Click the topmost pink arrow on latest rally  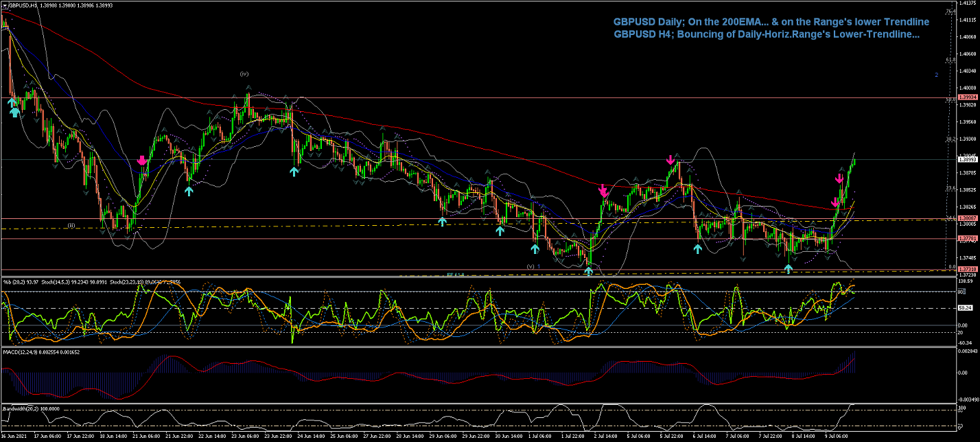839,178
